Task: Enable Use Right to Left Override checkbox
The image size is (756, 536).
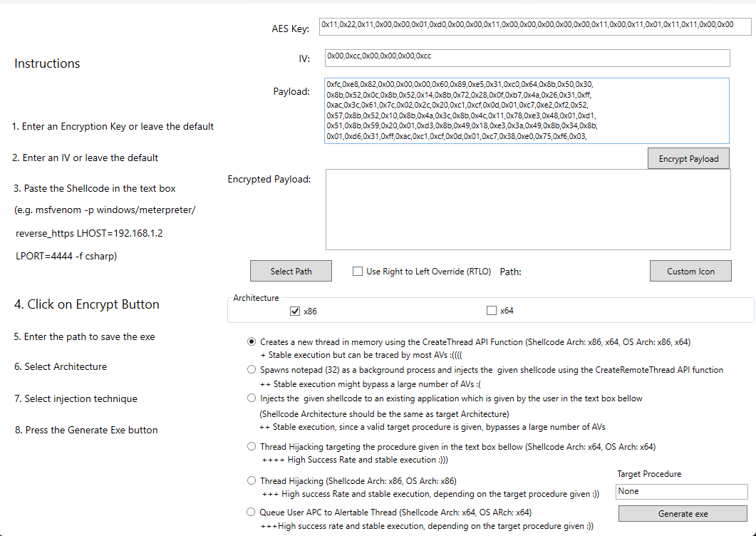Action: pos(357,271)
